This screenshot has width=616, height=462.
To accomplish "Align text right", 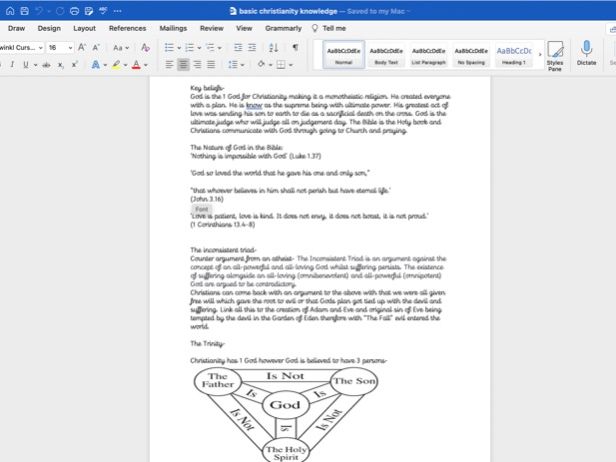I will point(197,65).
